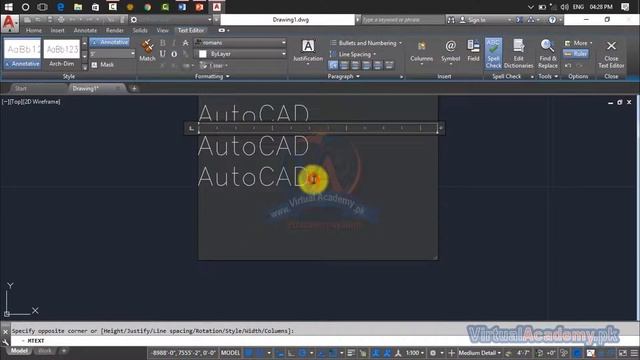Click the command line customize wrench icon
Image resolution: width=640 pixels, height=360 pixels.
[x=5, y=342]
